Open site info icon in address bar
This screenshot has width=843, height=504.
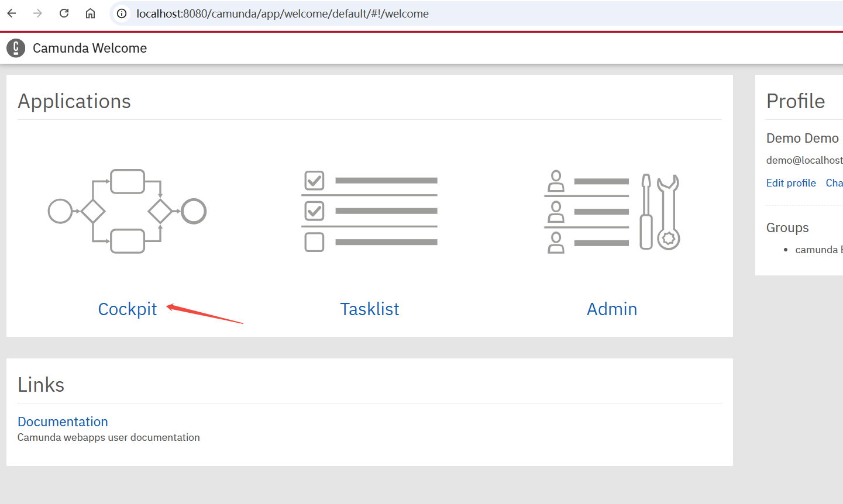[122, 13]
